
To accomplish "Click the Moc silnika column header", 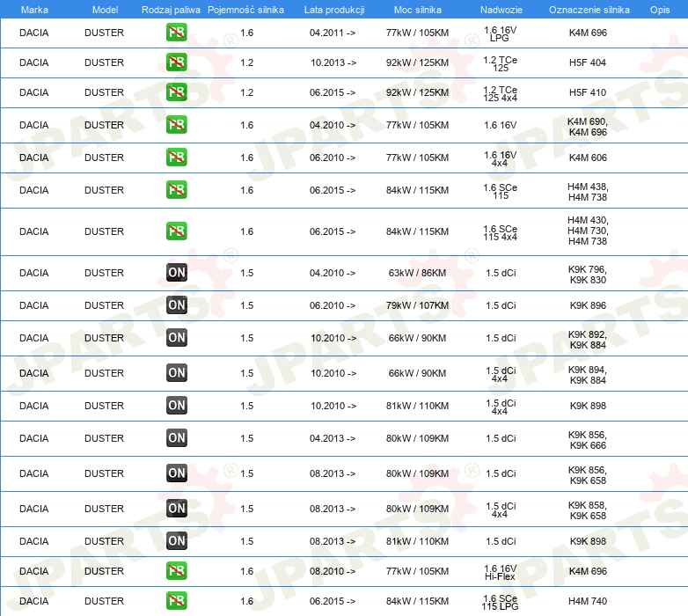I will (x=418, y=10).
